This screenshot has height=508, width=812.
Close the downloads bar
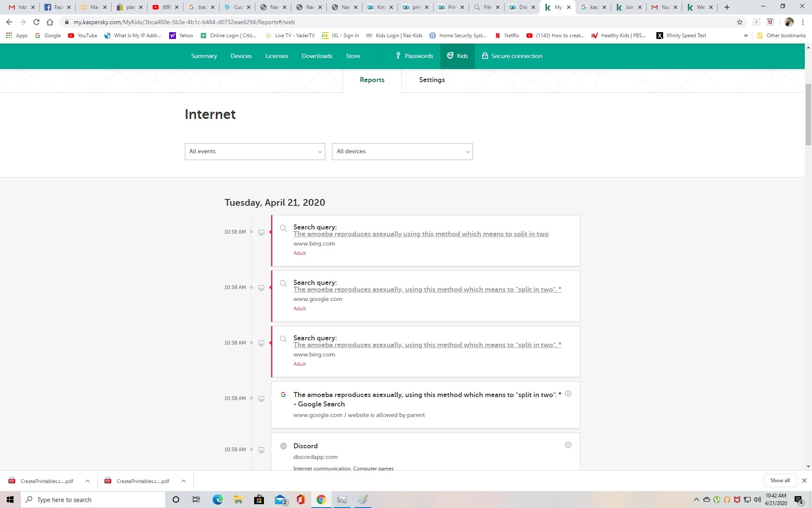coord(804,480)
